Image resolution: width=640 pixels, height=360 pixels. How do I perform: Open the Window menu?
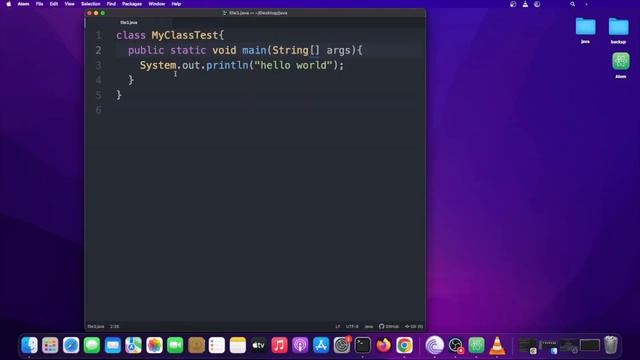click(157, 4)
